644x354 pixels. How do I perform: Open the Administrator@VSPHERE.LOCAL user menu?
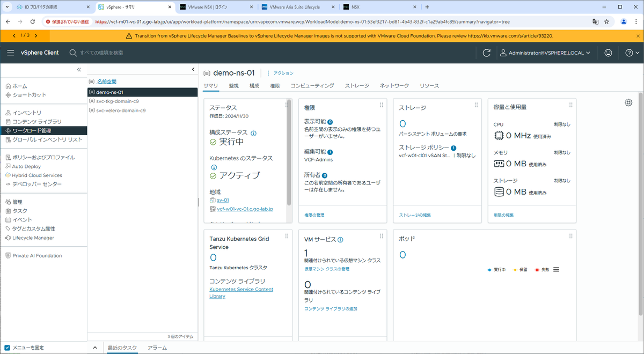[545, 53]
